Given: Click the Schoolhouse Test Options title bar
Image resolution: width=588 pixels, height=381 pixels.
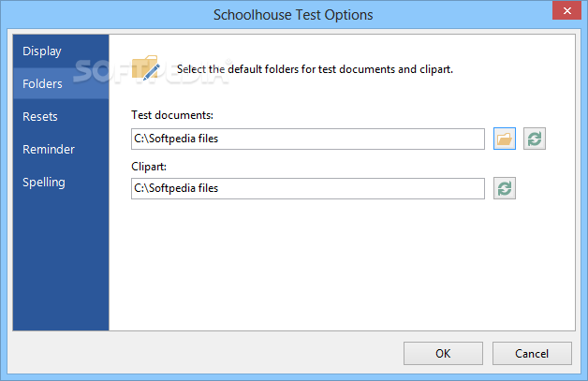Looking at the screenshot, I should pos(293,15).
